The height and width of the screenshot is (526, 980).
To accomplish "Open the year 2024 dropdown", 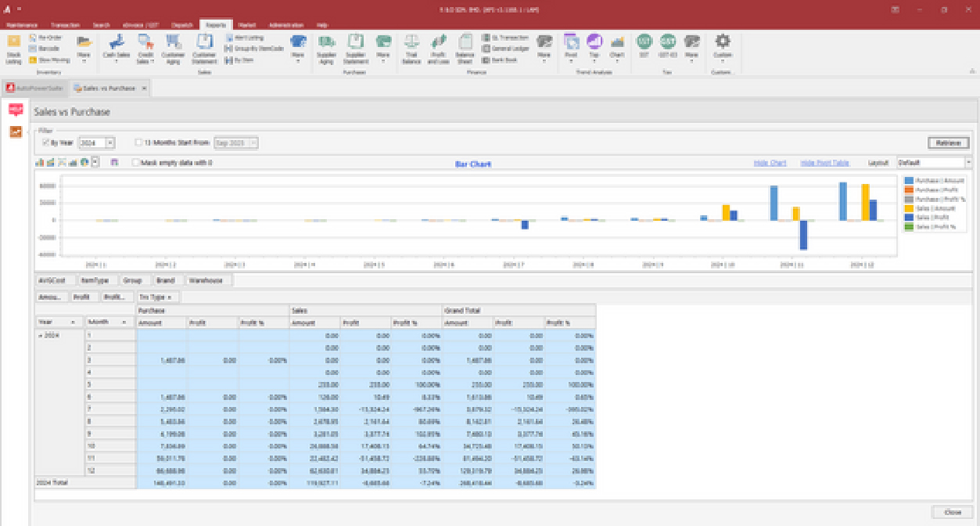I will pos(109,142).
